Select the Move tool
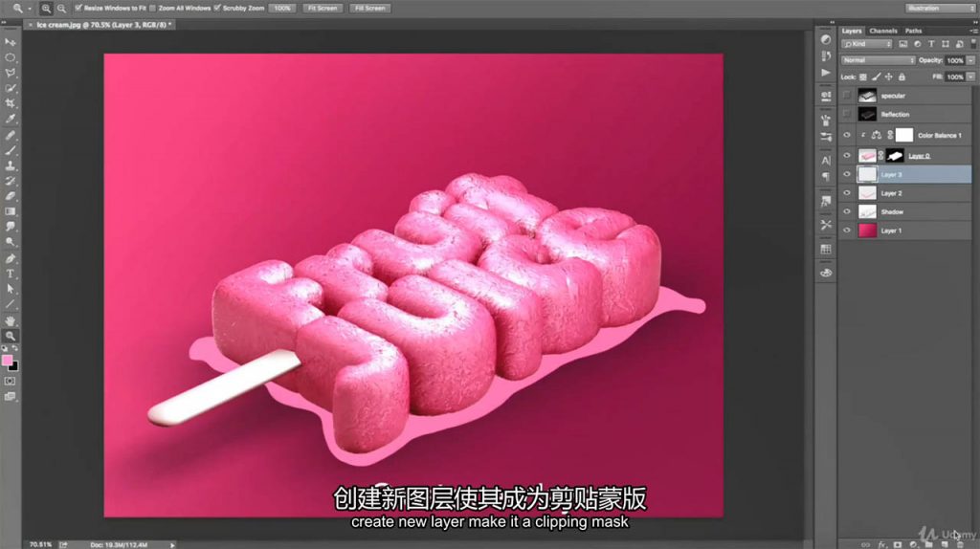980x549 pixels. click(11, 43)
